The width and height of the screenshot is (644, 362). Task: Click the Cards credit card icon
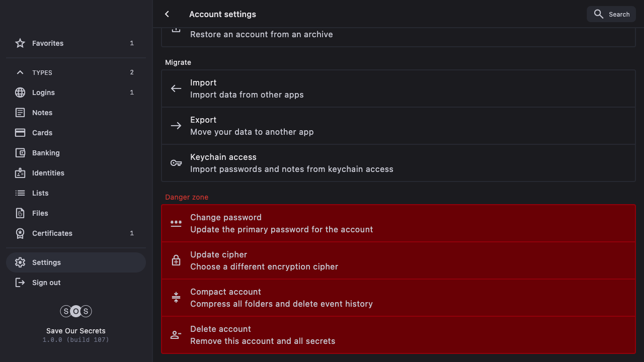coord(20,133)
